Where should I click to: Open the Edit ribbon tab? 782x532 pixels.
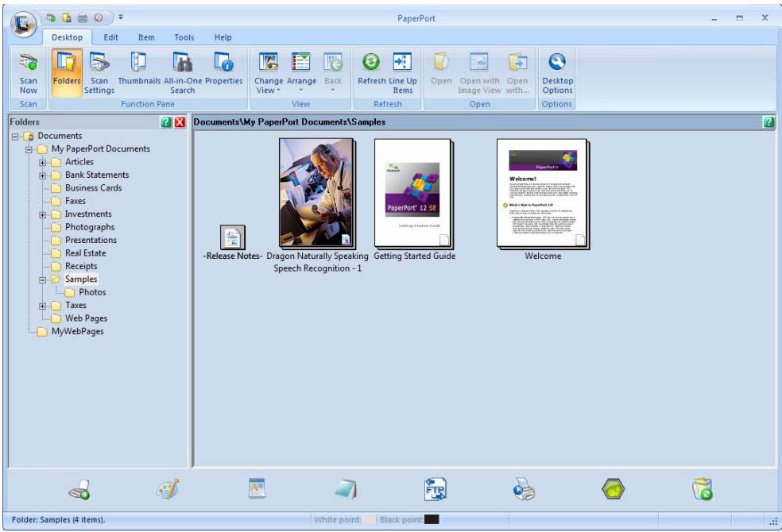(x=110, y=37)
